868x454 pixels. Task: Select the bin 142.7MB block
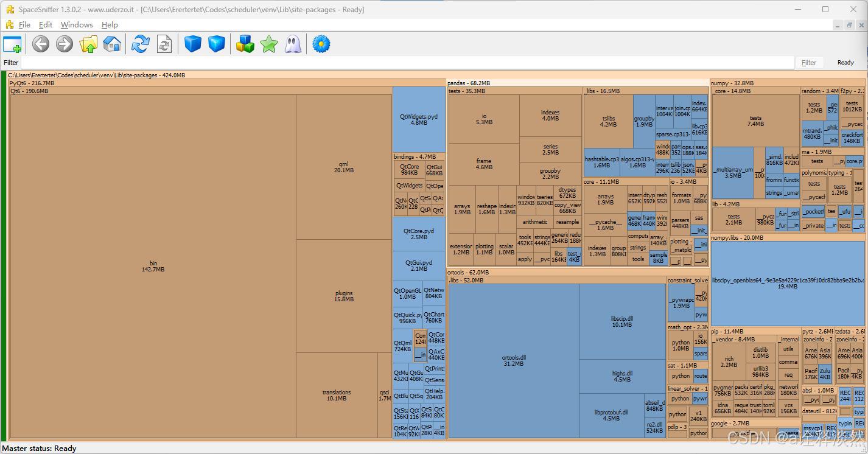coord(153,266)
